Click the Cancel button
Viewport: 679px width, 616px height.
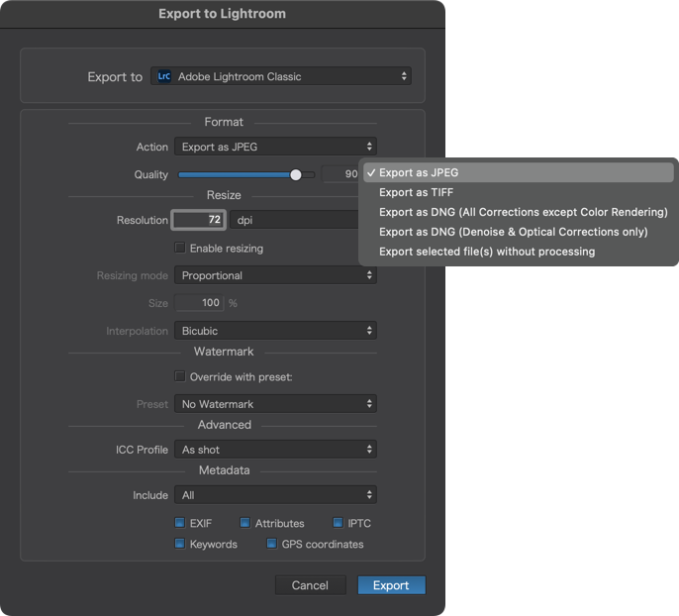310,585
